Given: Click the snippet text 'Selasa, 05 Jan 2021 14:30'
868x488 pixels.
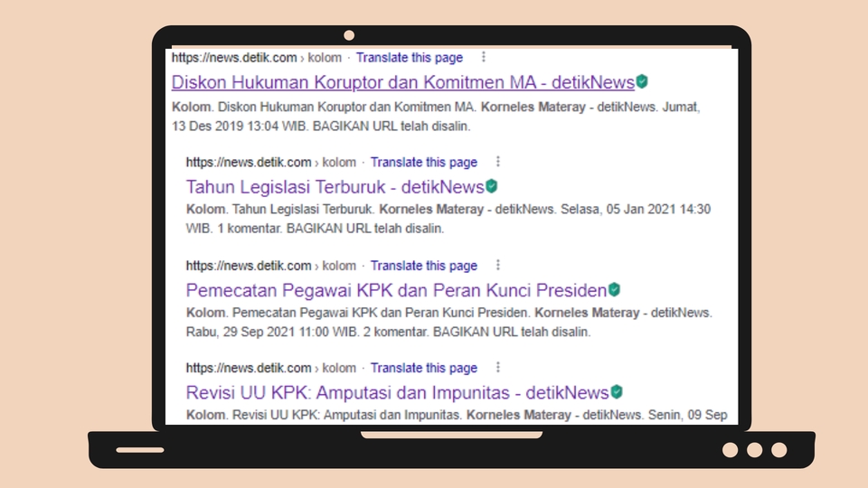Looking at the screenshot, I should pyautogui.click(x=636, y=209).
